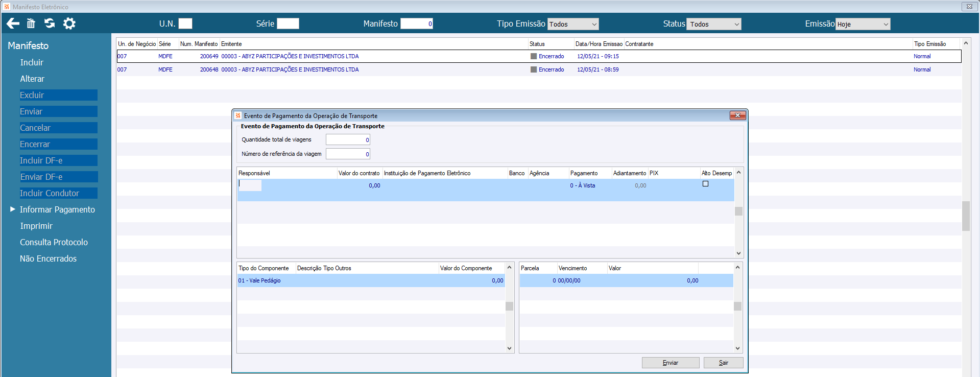The height and width of the screenshot is (377, 980).
Task: Click the main list scrollbar thumb
Action: 966,216
